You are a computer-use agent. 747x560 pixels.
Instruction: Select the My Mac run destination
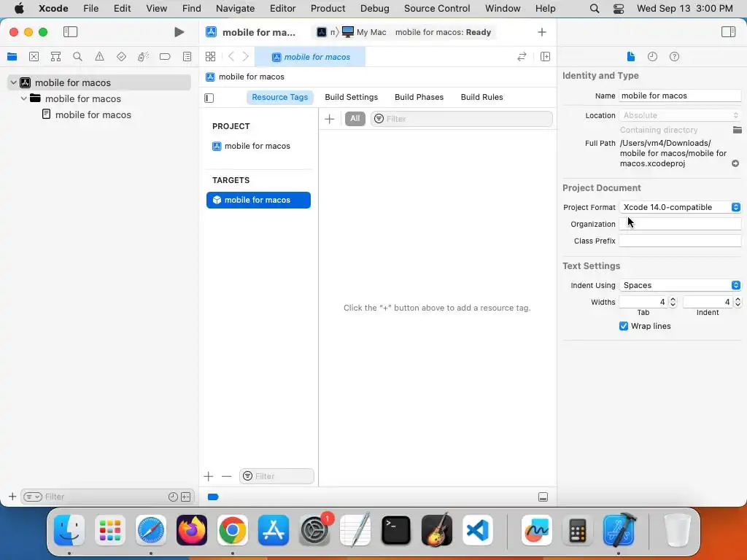(x=364, y=32)
